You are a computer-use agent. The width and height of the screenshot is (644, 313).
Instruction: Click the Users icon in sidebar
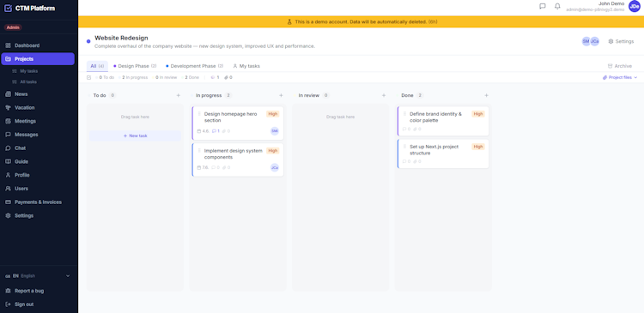(8, 189)
